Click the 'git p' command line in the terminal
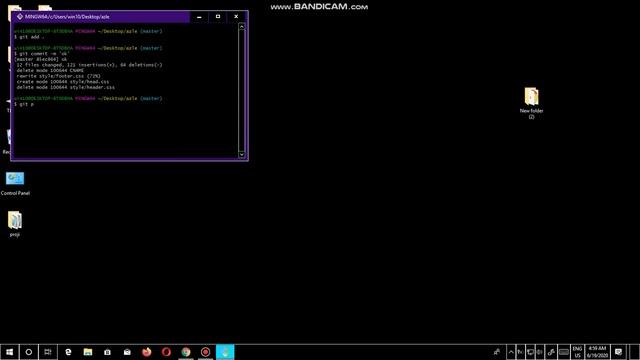 [24, 104]
